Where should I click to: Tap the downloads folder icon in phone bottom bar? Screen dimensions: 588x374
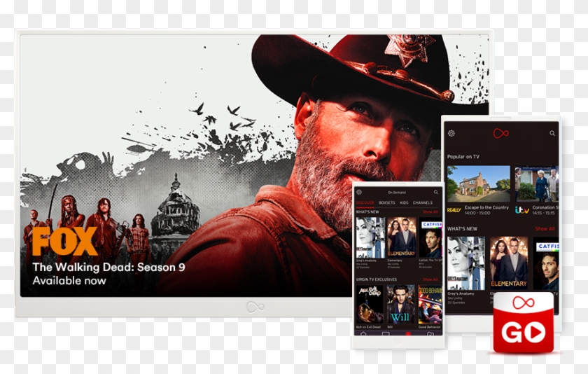point(432,335)
